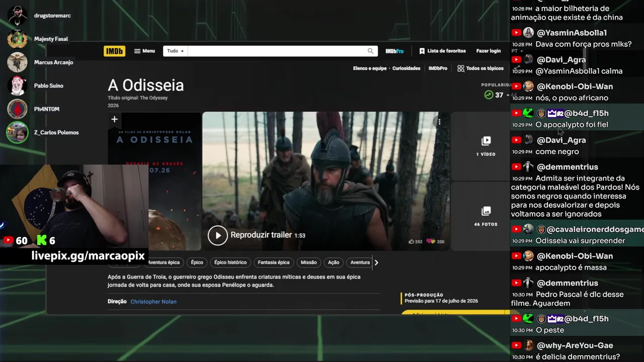Click @YasminAsbolla1 chat avatar
Viewport: 644px width, 362px height.
tap(528, 33)
